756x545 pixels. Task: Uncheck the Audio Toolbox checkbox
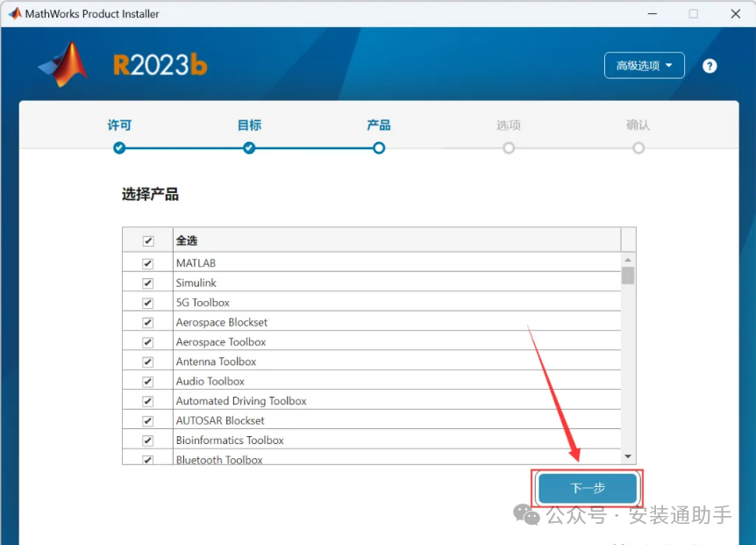point(148,382)
